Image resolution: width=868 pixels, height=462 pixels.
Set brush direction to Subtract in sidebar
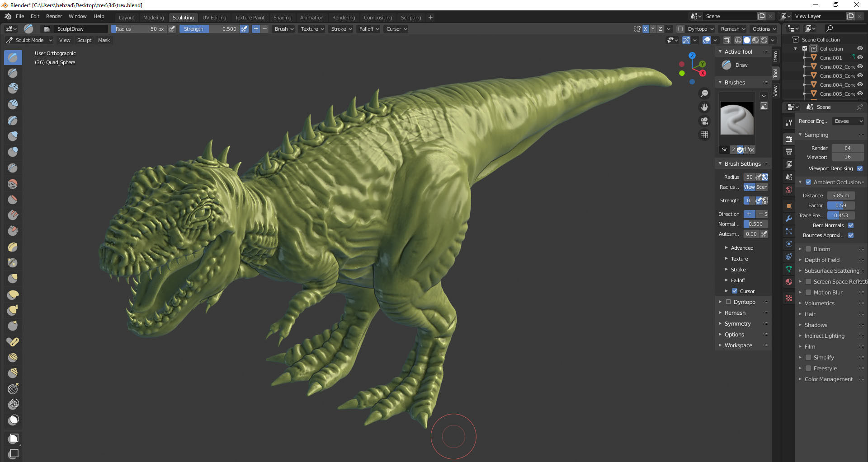[762, 214]
